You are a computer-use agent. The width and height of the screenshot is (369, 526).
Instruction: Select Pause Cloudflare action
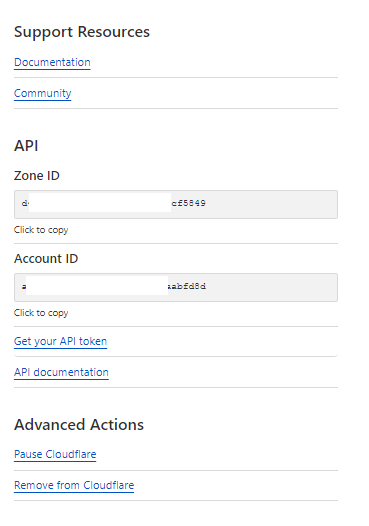(55, 454)
